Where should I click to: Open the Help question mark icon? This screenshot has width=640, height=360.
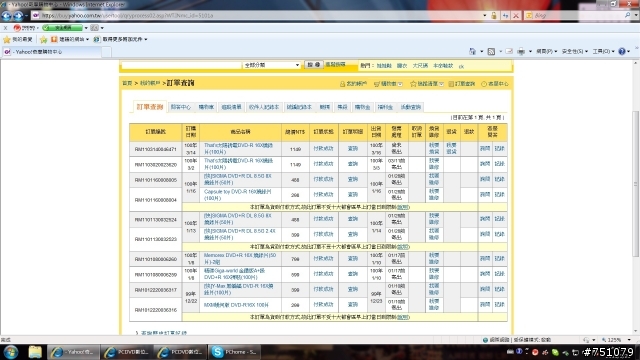coord(622,51)
